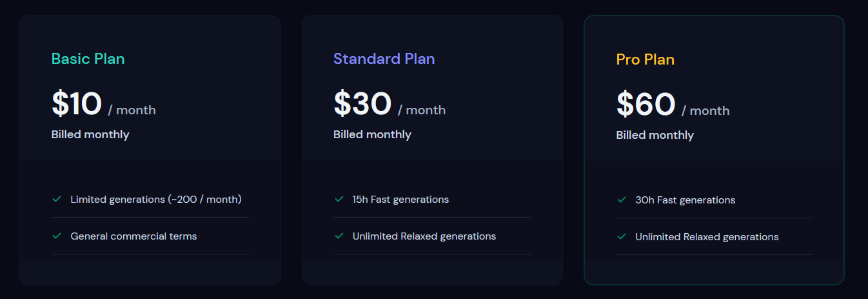868x299 pixels.
Task: Click Billed monthly under Standard Plan
Action: pos(372,134)
